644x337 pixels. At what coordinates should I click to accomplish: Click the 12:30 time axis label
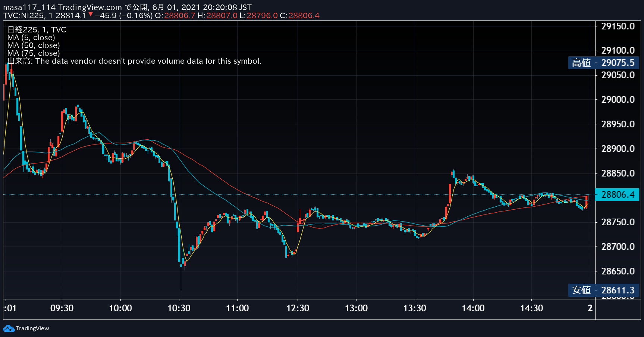pos(298,308)
